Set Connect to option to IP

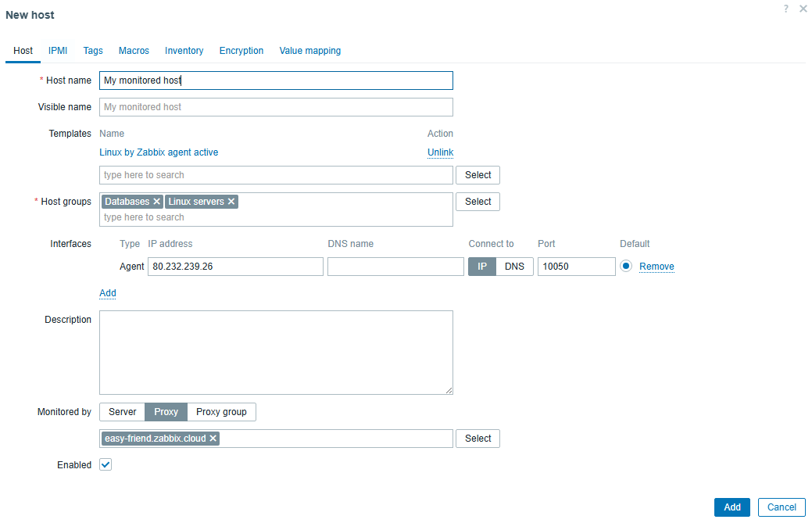tap(482, 267)
